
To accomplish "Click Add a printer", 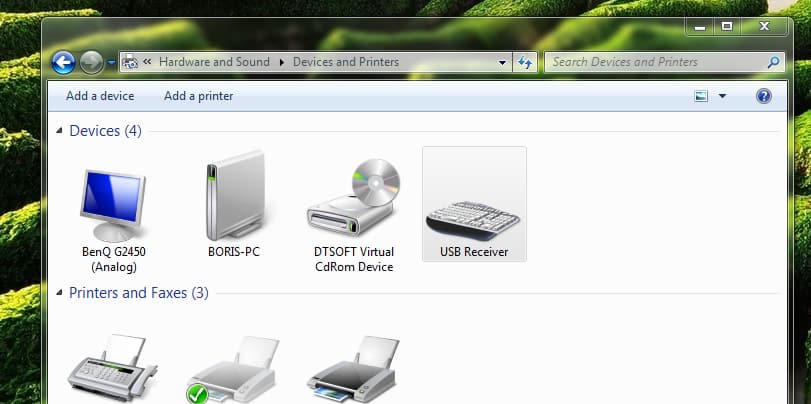I will click(x=198, y=96).
